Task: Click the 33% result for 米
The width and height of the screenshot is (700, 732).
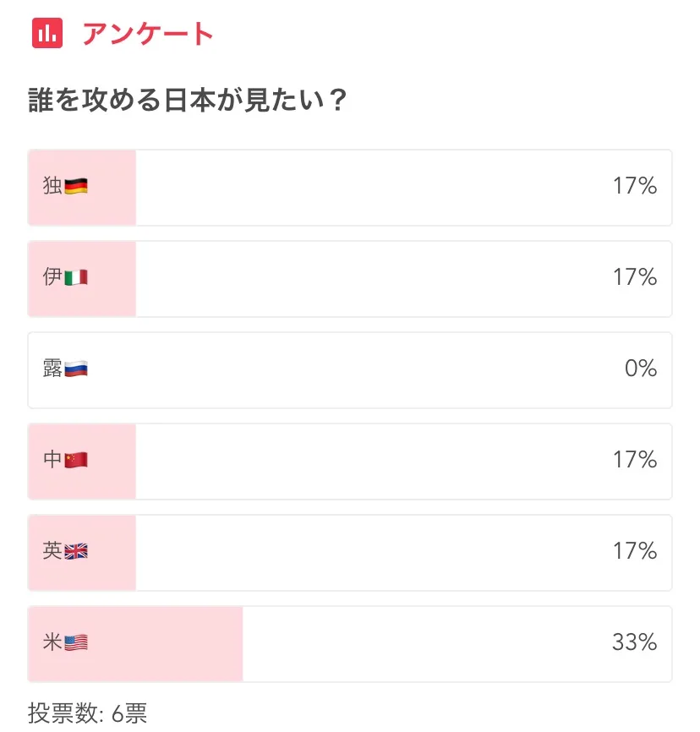Action: coord(634,643)
